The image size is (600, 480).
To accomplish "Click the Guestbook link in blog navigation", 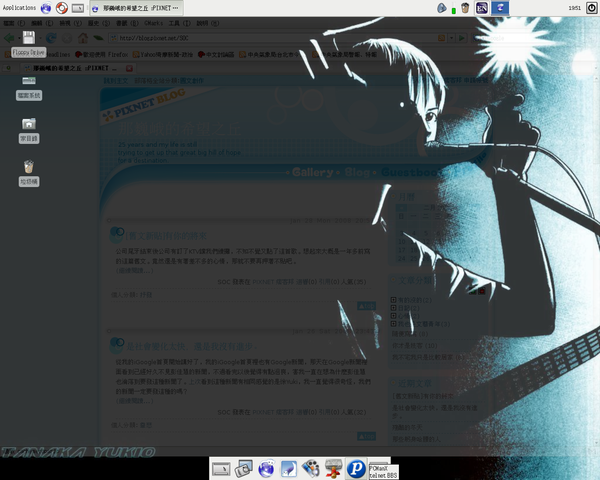I will click(411, 172).
